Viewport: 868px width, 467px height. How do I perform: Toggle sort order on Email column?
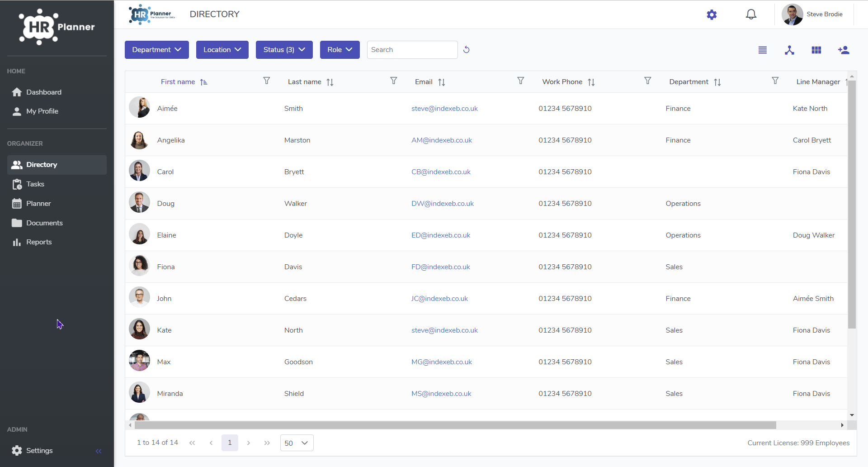coord(442,82)
